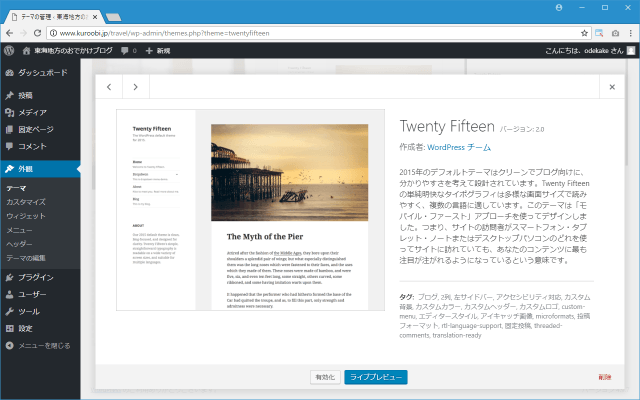
Task: Click the browser forward arrow
Action: click(24, 33)
